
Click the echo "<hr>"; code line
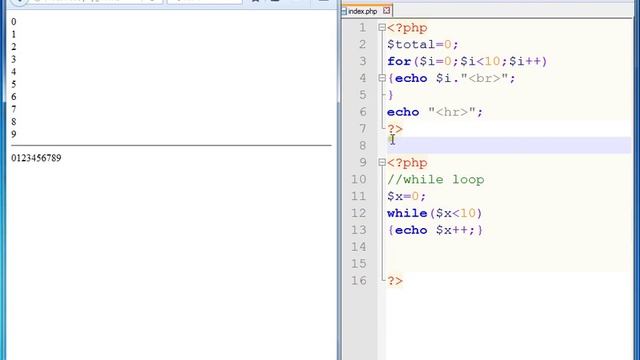click(x=435, y=112)
